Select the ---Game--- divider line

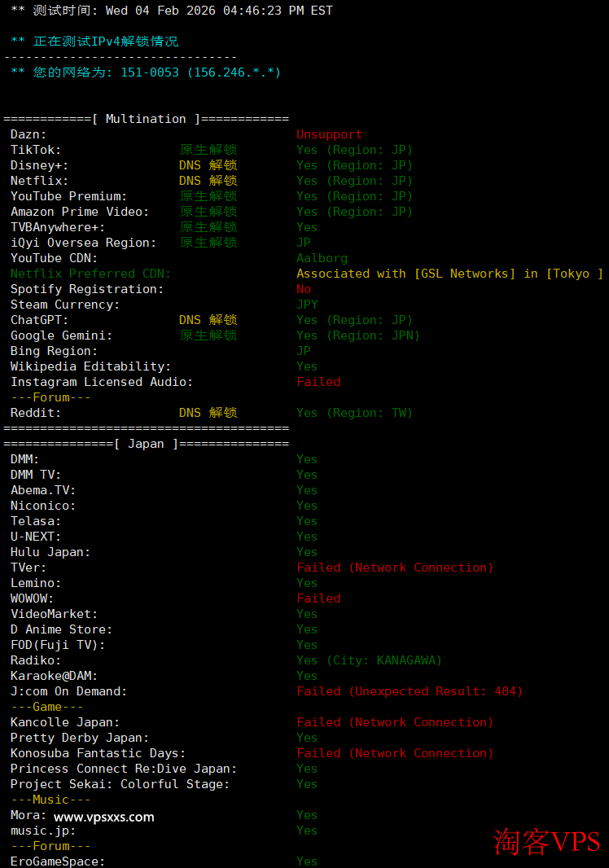coord(47,707)
